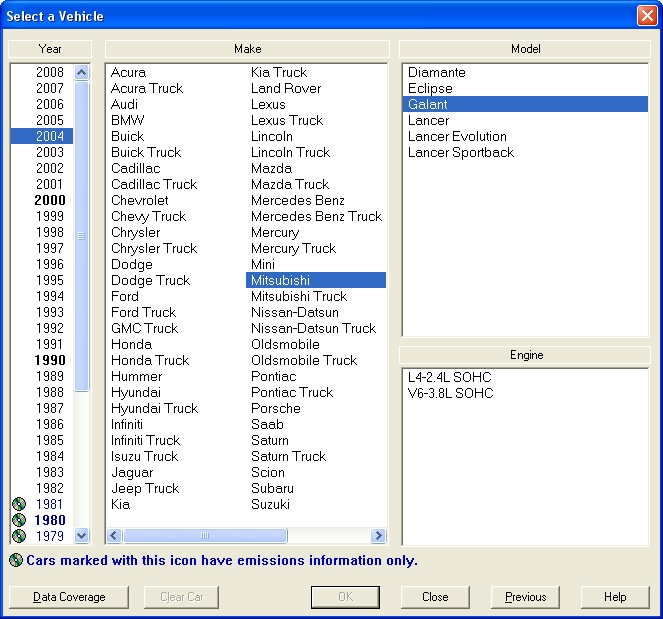The width and height of the screenshot is (663, 619).
Task: Choose Lexus Truck make
Action: coord(287,121)
